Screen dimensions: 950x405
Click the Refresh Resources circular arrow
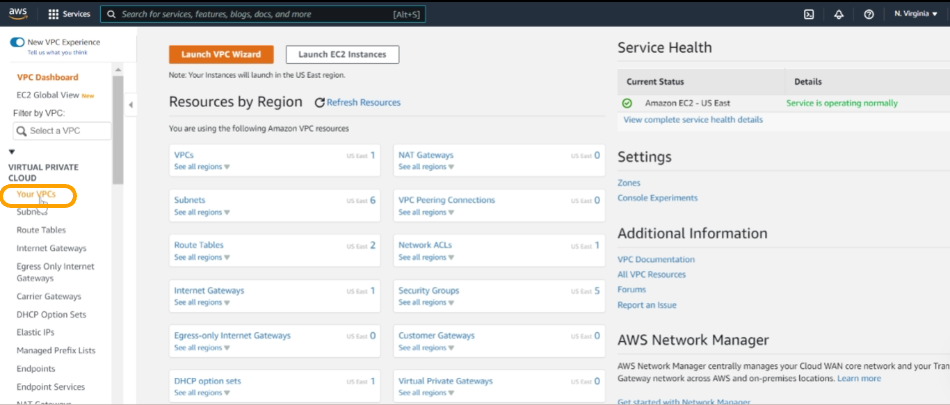click(319, 103)
